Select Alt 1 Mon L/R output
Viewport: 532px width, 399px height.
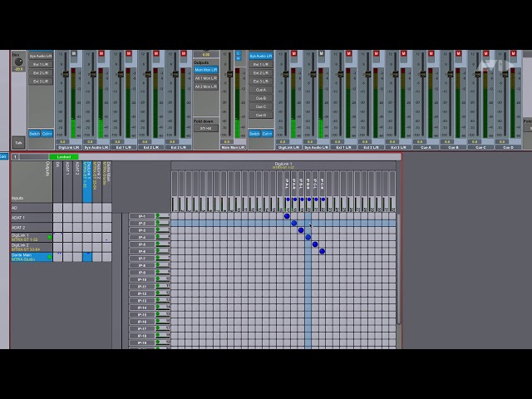[206, 78]
